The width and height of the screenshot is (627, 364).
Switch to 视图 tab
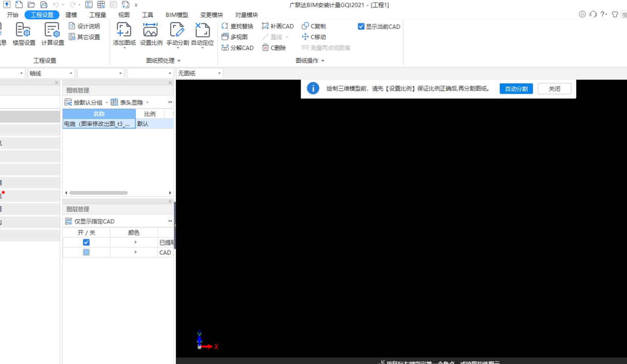[x=124, y=15]
